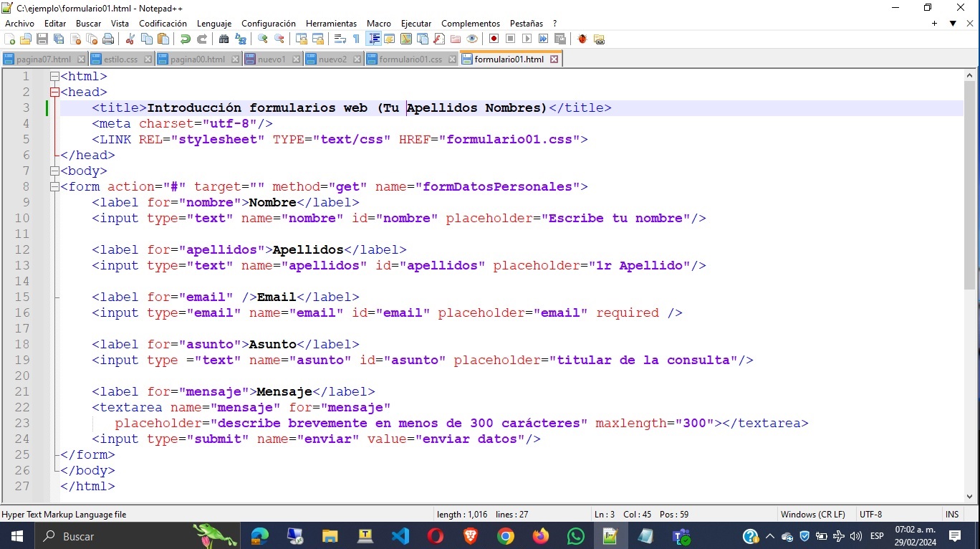This screenshot has height=549, width=980.
Task: Click Windows (CR LF) line ending in status bar
Action: 813,515
